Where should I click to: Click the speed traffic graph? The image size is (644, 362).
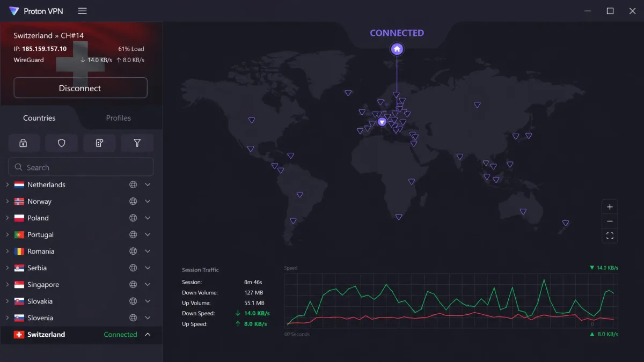451,300
